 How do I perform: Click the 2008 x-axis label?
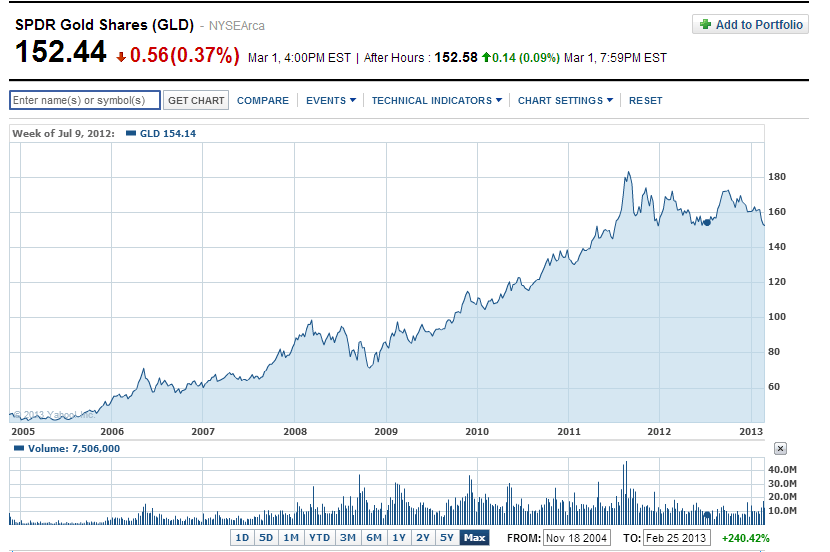(295, 431)
